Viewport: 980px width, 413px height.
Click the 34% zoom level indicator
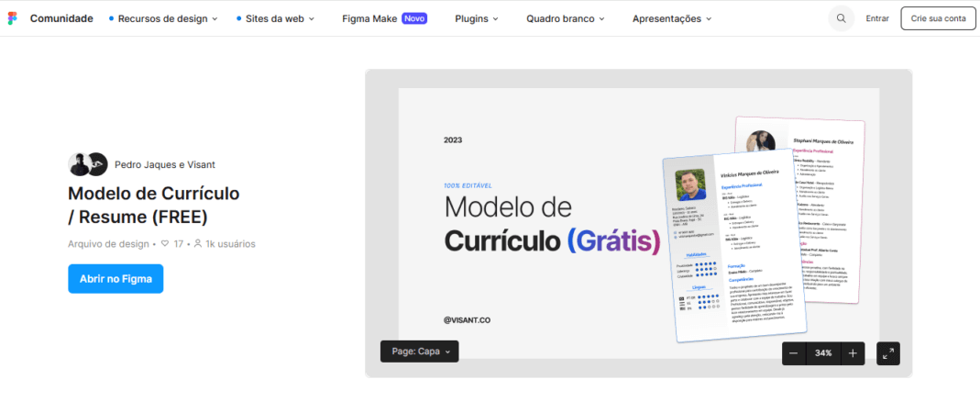click(823, 353)
